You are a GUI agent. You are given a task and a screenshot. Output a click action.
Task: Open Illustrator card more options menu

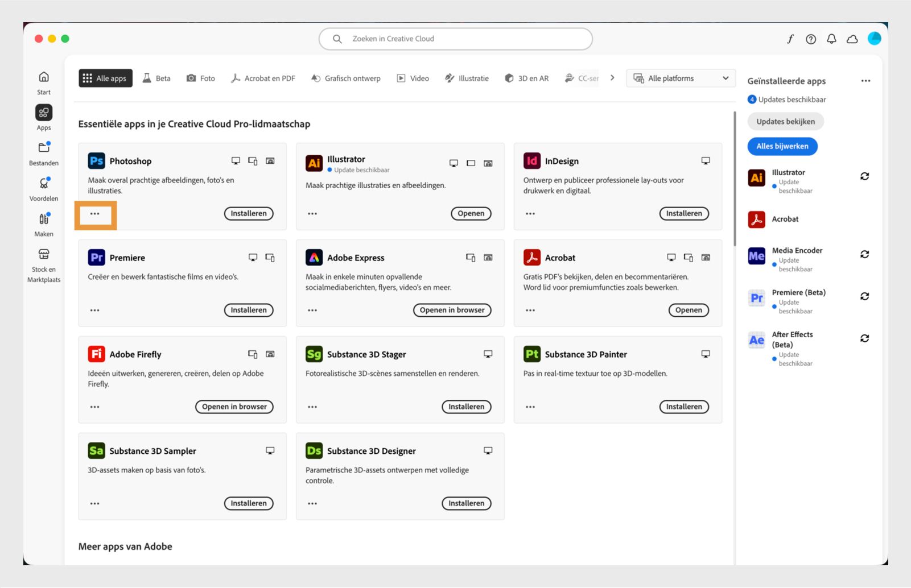[312, 214]
